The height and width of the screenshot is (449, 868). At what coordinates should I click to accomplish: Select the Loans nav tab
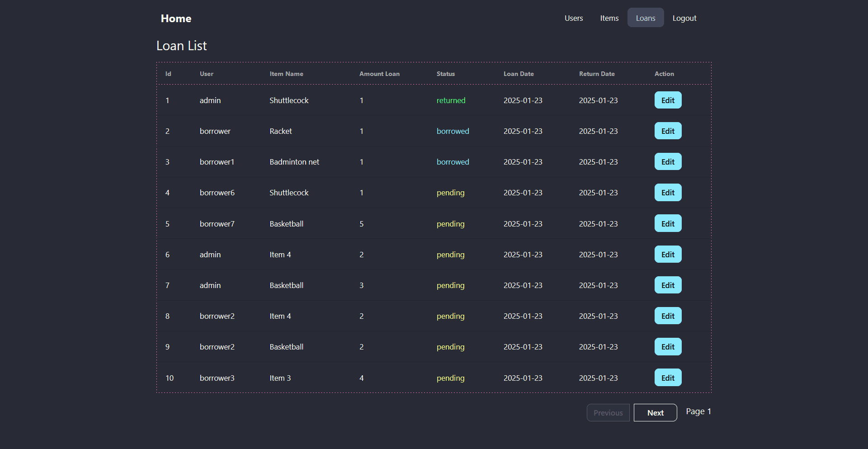pyautogui.click(x=645, y=18)
